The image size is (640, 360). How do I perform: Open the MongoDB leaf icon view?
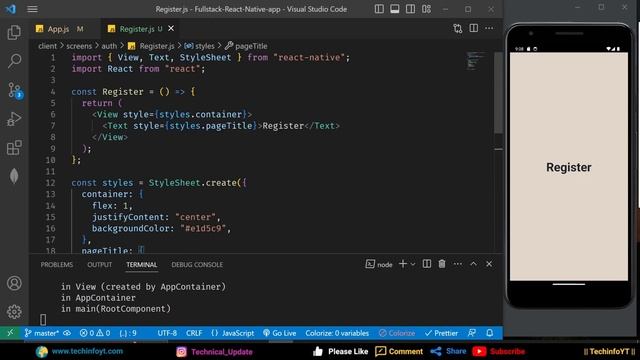click(14, 176)
